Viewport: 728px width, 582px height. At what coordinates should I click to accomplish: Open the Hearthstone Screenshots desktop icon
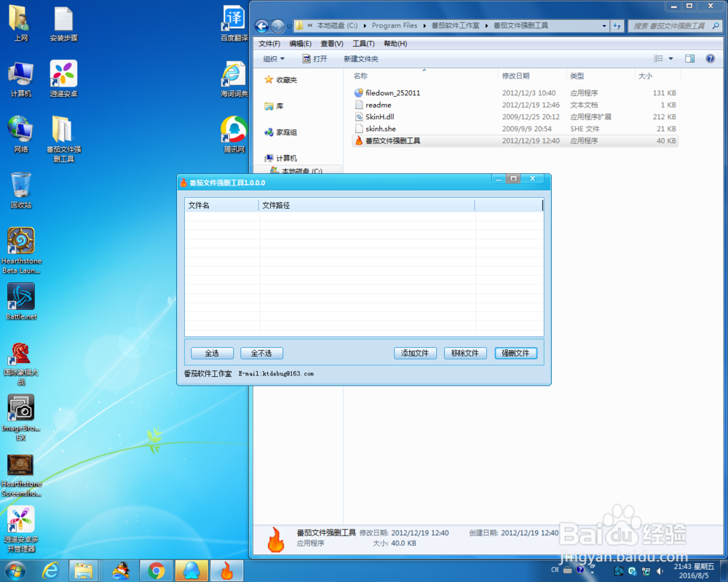(21, 474)
